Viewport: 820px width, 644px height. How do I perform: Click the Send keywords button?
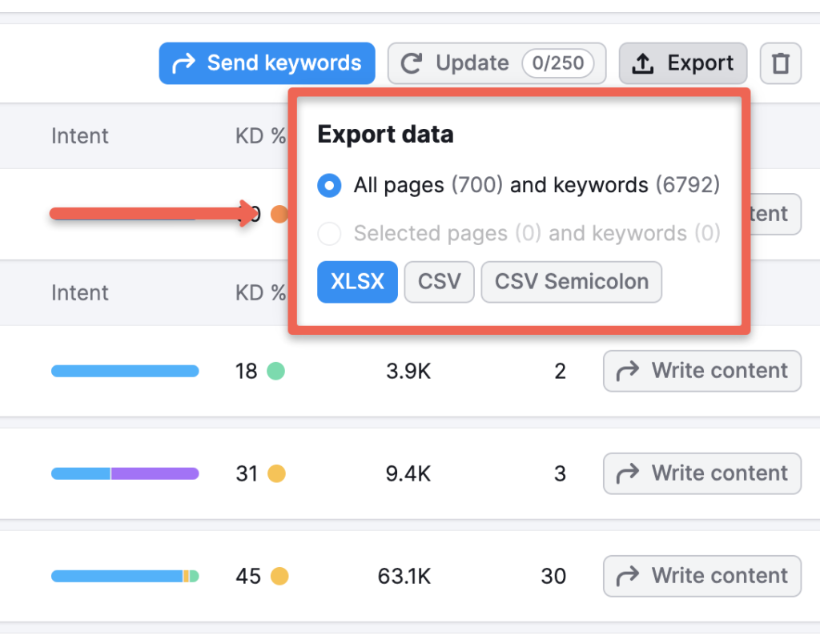[x=267, y=62]
